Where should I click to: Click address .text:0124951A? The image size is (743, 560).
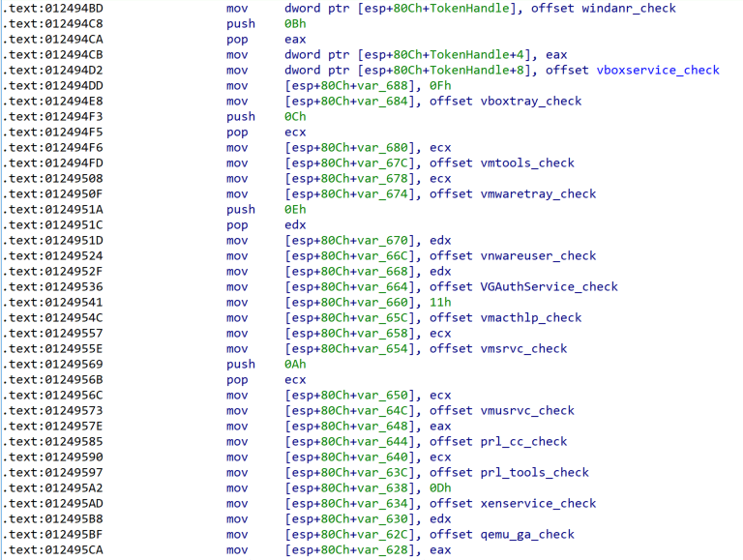point(52,210)
